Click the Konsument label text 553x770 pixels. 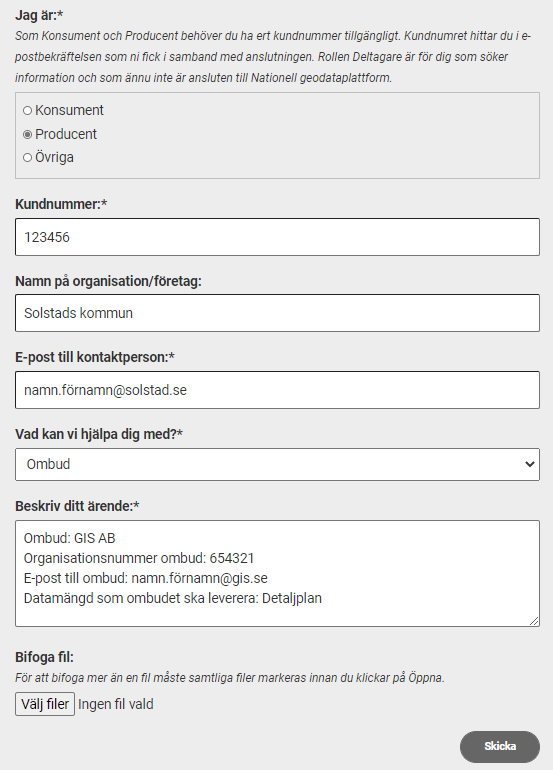pyautogui.click(x=69, y=110)
